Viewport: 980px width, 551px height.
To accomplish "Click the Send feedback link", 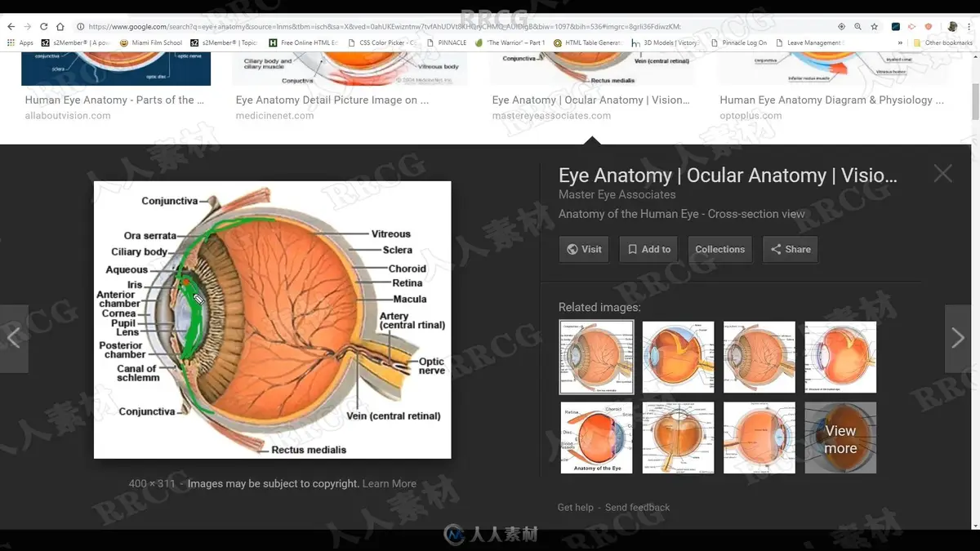I will coord(637,507).
